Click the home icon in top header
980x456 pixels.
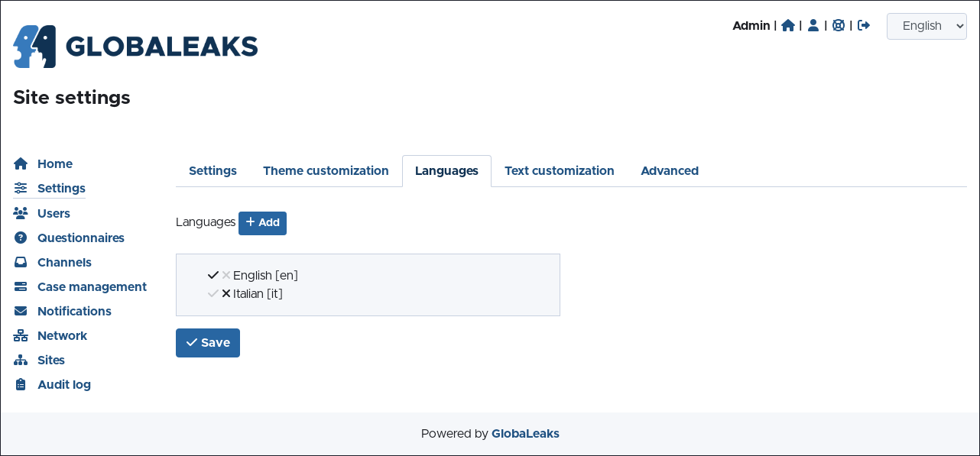coord(788,25)
